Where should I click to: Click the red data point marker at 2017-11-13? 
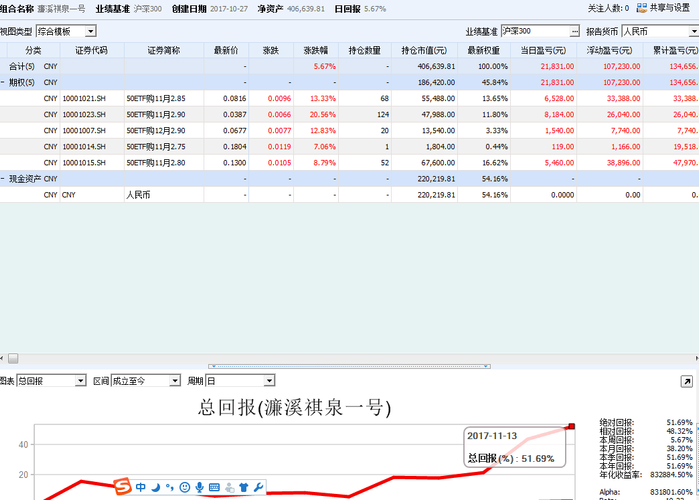click(572, 426)
